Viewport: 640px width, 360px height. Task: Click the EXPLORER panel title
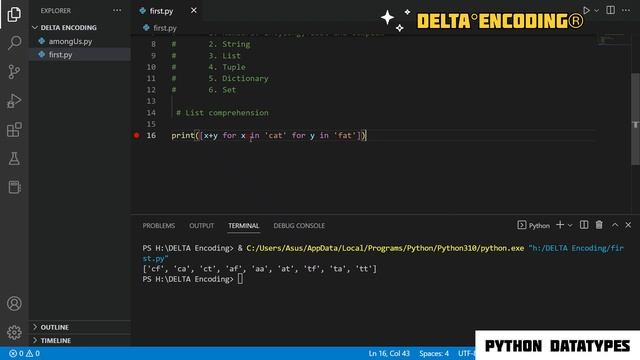click(56, 11)
